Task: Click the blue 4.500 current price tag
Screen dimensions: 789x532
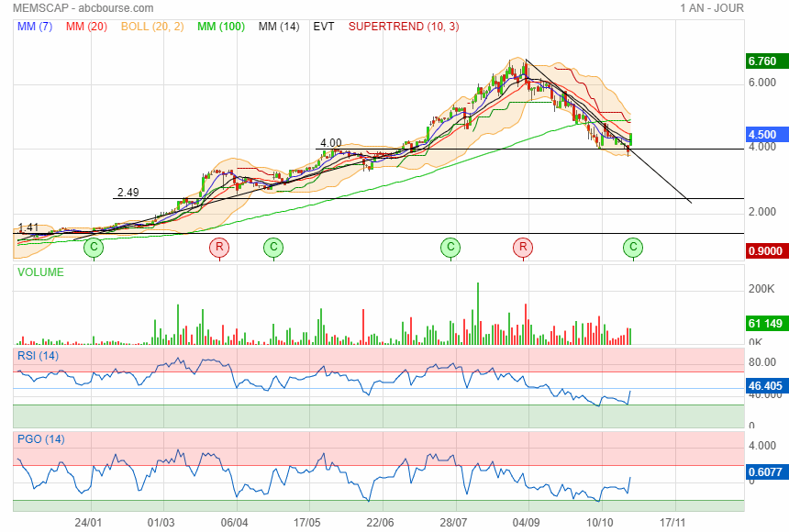Action: (766, 135)
